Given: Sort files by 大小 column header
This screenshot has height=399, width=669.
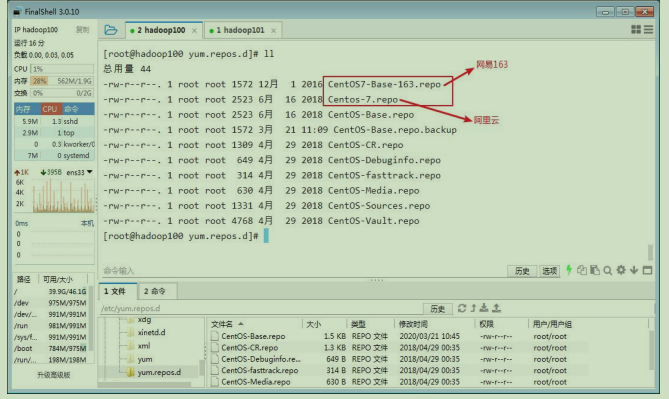Looking at the screenshot, I should click(324, 324).
